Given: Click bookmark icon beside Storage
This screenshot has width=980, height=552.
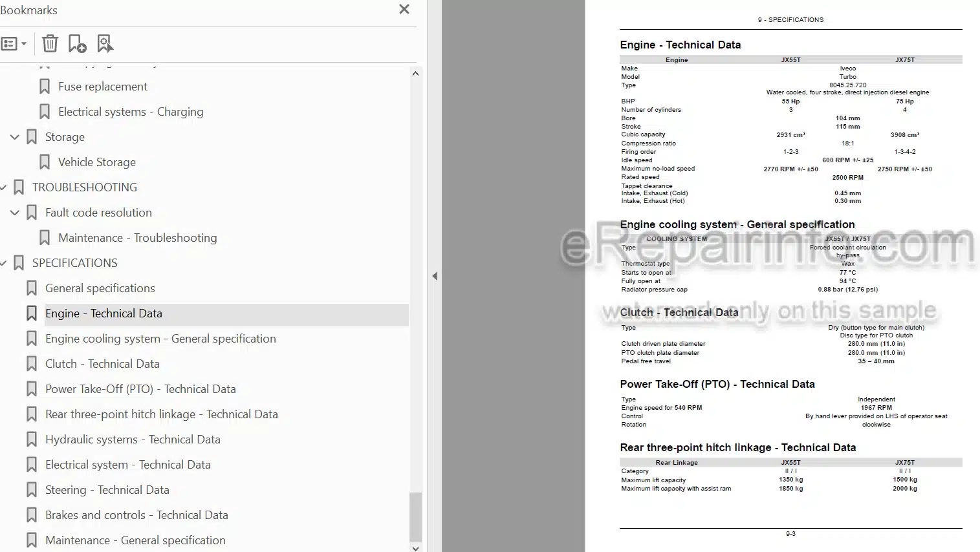Looking at the screenshot, I should [x=32, y=137].
